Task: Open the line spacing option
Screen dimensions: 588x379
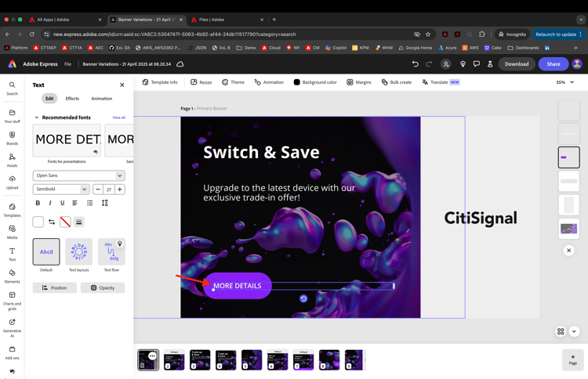Action: pos(105,203)
